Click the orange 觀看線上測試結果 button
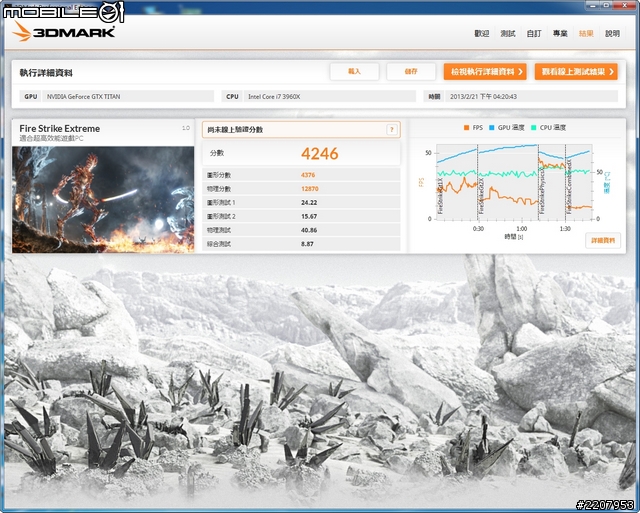 point(576,71)
